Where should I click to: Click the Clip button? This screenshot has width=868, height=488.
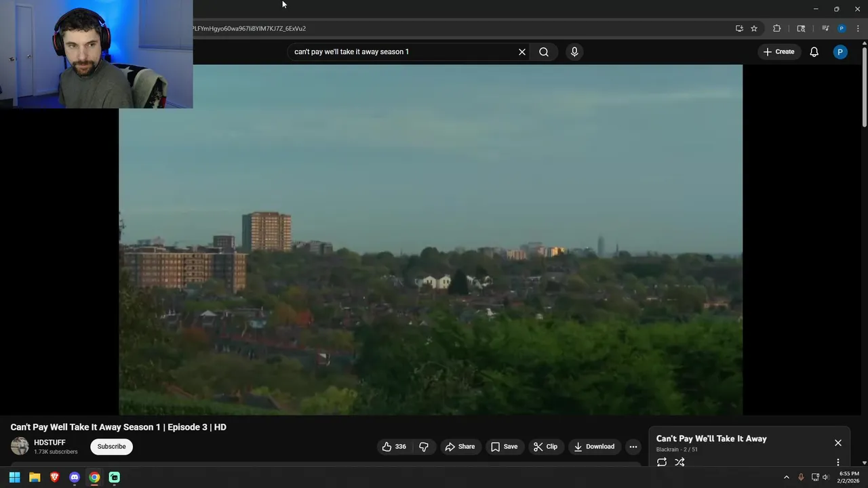[545, 447]
